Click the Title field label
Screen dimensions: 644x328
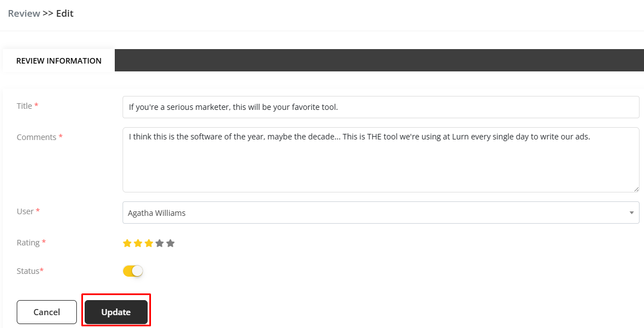pos(25,106)
